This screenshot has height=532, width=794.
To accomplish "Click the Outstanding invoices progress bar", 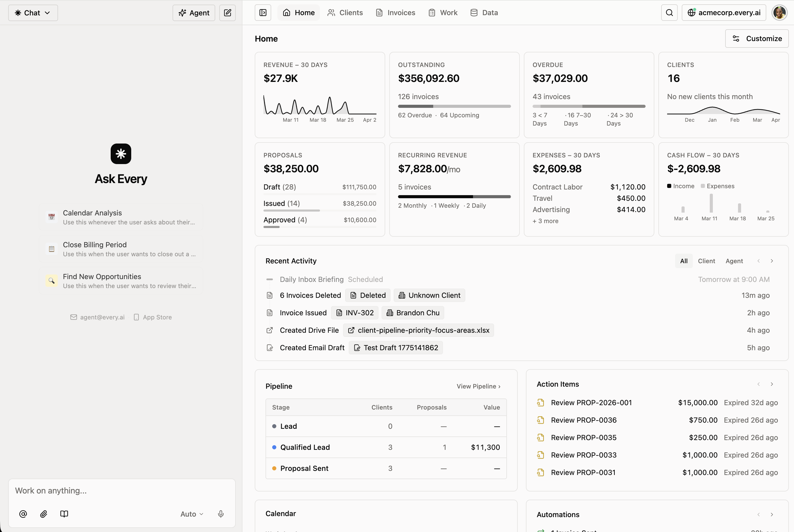I will click(x=454, y=106).
